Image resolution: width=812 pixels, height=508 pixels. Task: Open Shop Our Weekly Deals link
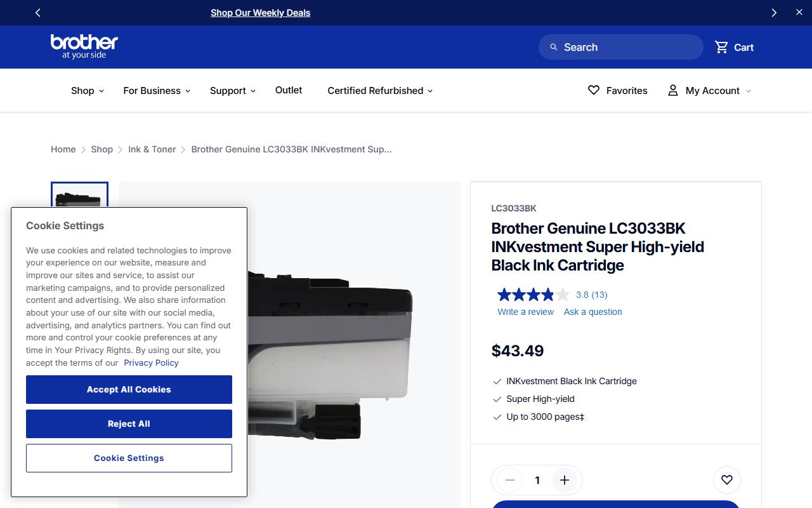pos(261,13)
